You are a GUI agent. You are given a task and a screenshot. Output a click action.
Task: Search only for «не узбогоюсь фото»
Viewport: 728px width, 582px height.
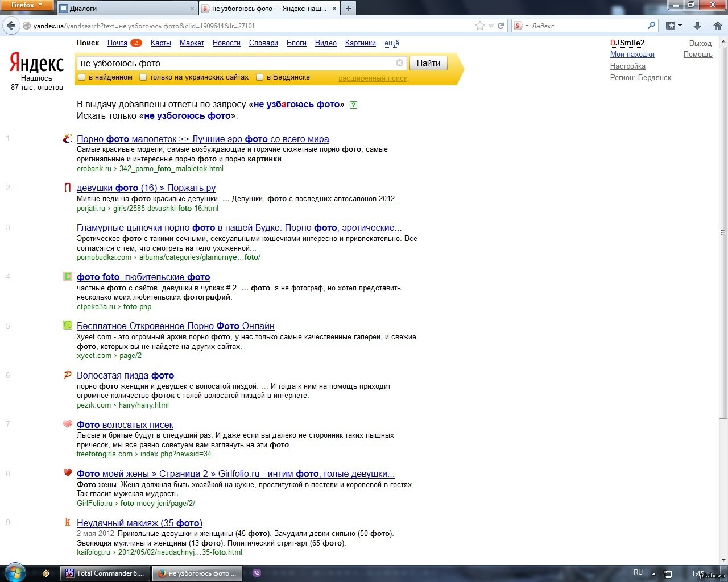[x=188, y=116]
